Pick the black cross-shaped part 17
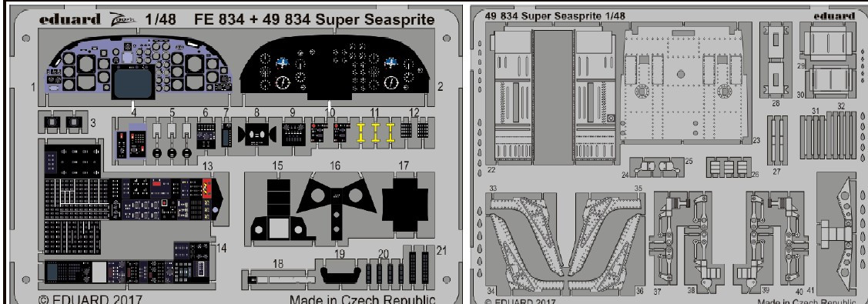Screen dimensions: 868x304 (404, 204)
